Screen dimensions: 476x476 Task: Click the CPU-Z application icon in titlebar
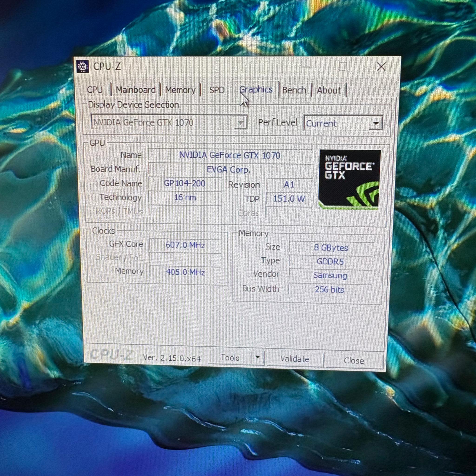(83, 66)
